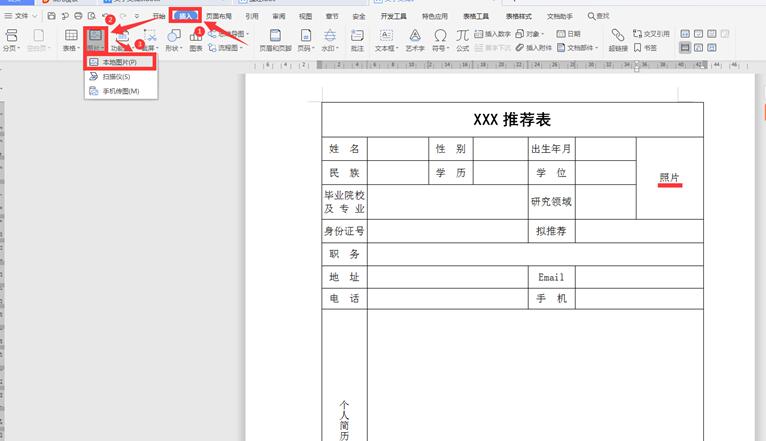The image size is (766, 441).
Task: Click 插入附件 paperclip attachment
Action: tap(533, 47)
